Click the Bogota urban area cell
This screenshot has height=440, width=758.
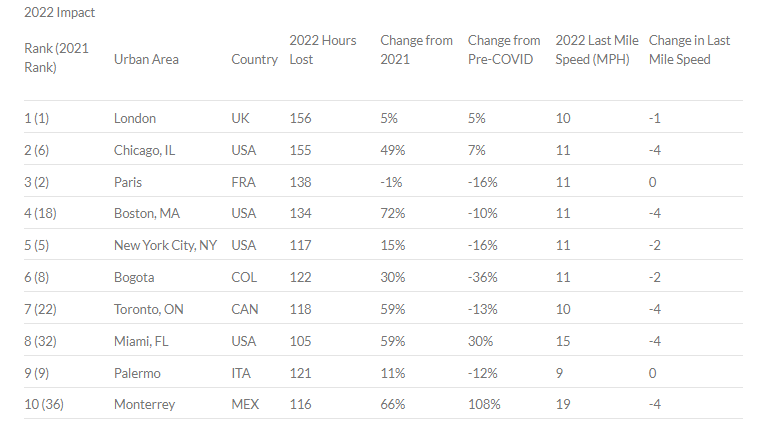[x=134, y=277]
